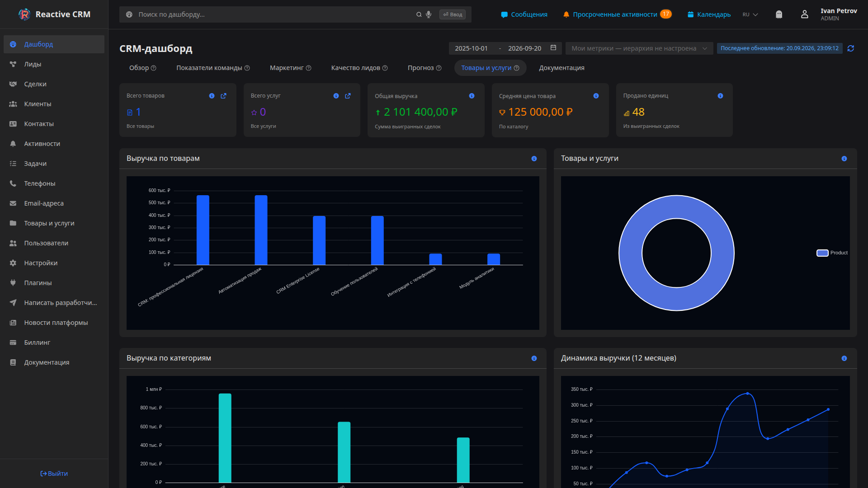Open Товары и услуги in sidebar
The height and width of the screenshot is (488, 868).
coord(54,223)
